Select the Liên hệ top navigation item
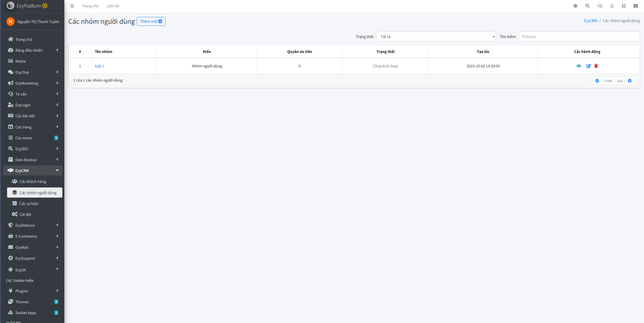The image size is (644, 323). [113, 6]
